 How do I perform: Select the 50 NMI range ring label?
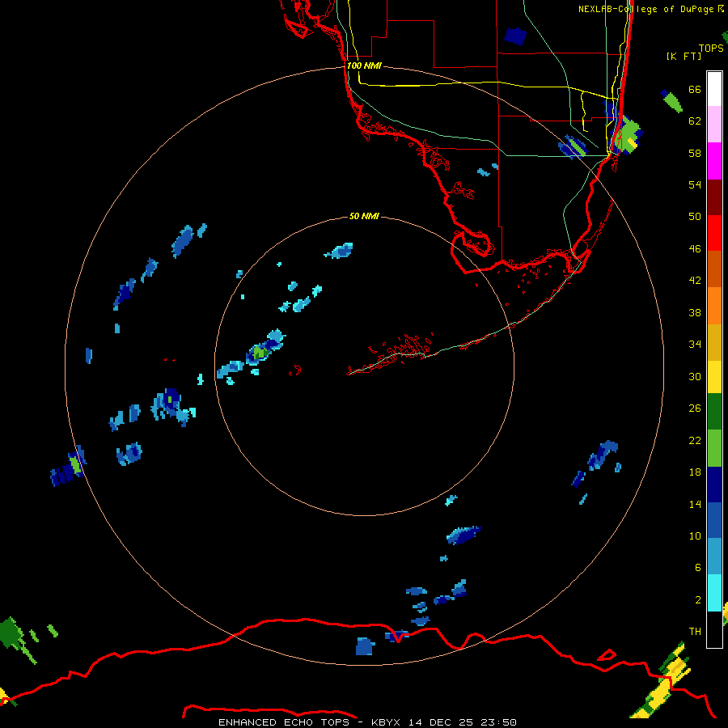click(x=364, y=216)
